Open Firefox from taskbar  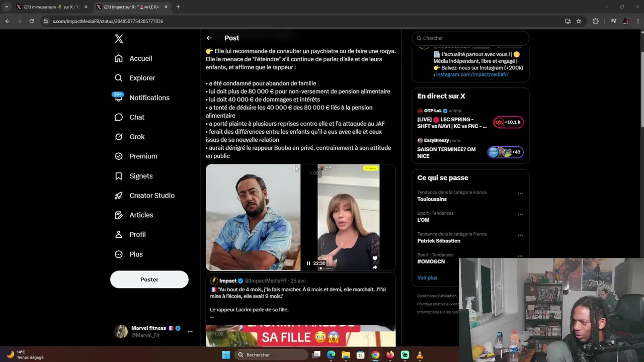(390, 355)
